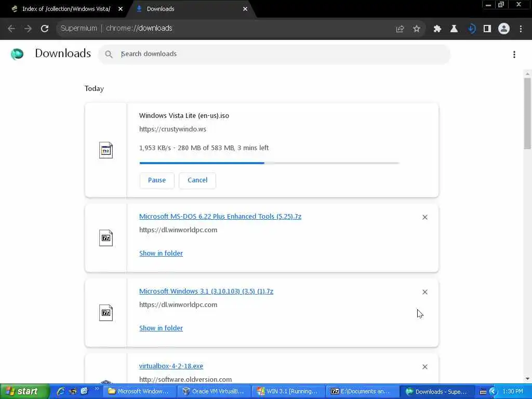The width and height of the screenshot is (532, 399).
Task: Open the extensions puzzle icon
Action: pos(437,29)
